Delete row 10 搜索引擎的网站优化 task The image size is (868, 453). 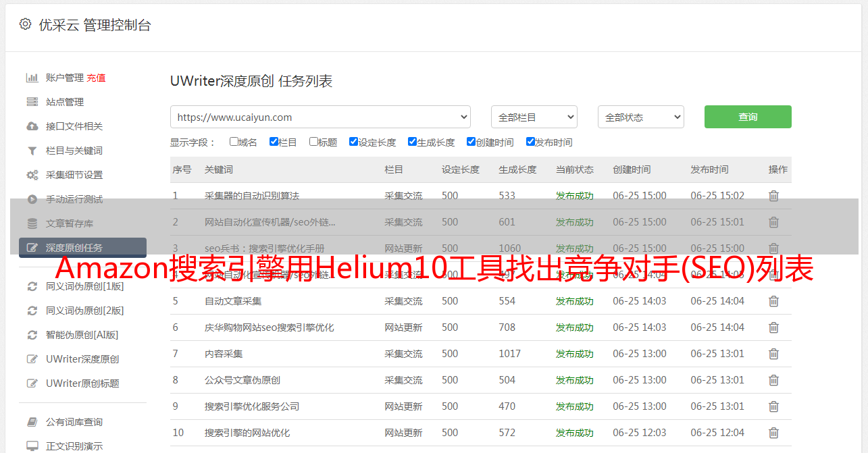pyautogui.click(x=774, y=433)
